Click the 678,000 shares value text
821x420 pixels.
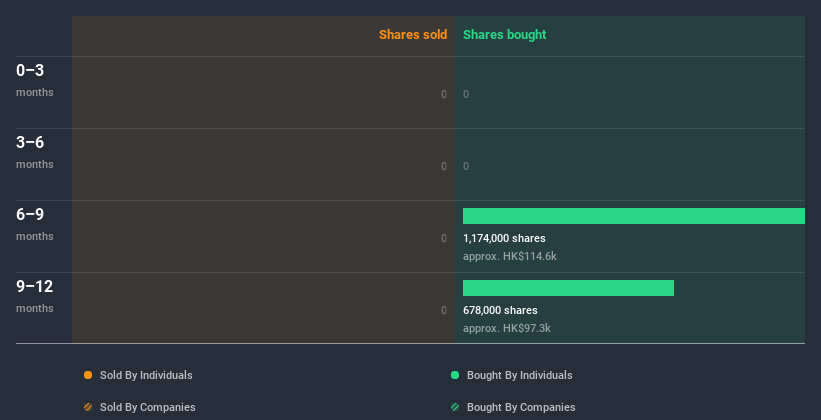coord(500,310)
